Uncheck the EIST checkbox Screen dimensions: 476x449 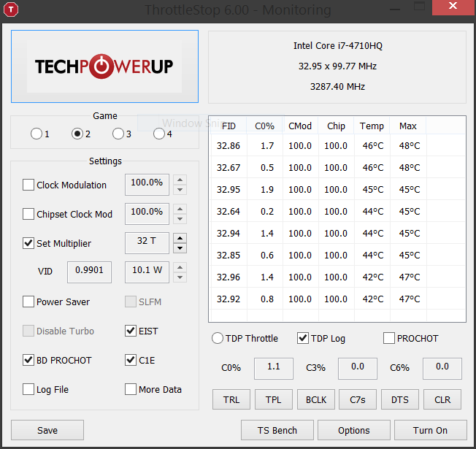[131, 331]
